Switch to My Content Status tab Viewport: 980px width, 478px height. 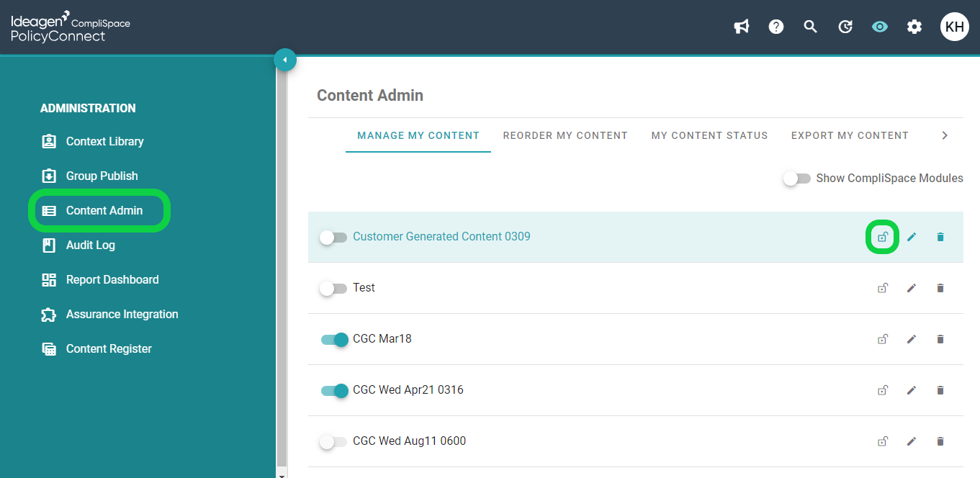coord(710,135)
